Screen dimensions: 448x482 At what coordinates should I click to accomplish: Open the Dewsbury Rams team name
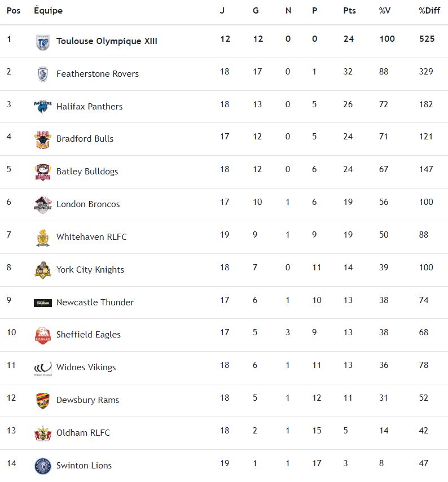click(x=87, y=400)
